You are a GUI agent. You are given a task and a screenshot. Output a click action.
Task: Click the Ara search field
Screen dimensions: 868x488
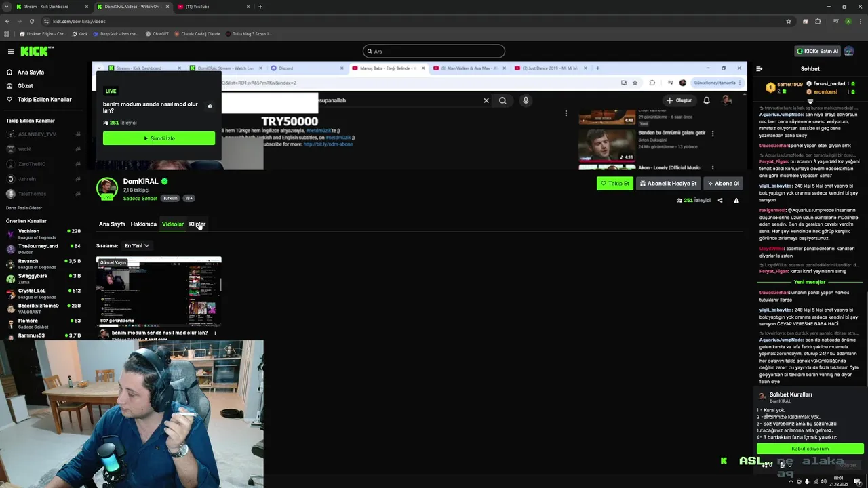pos(434,51)
